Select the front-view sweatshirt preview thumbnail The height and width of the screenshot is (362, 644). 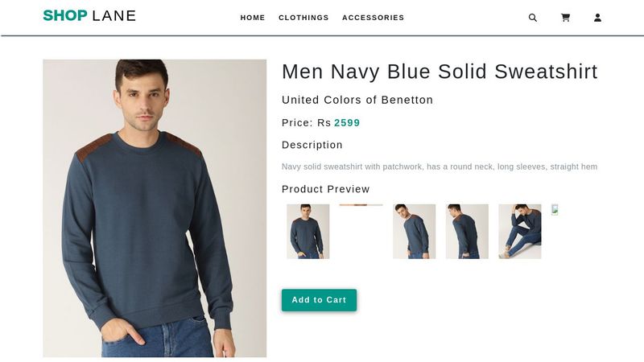[x=308, y=231]
